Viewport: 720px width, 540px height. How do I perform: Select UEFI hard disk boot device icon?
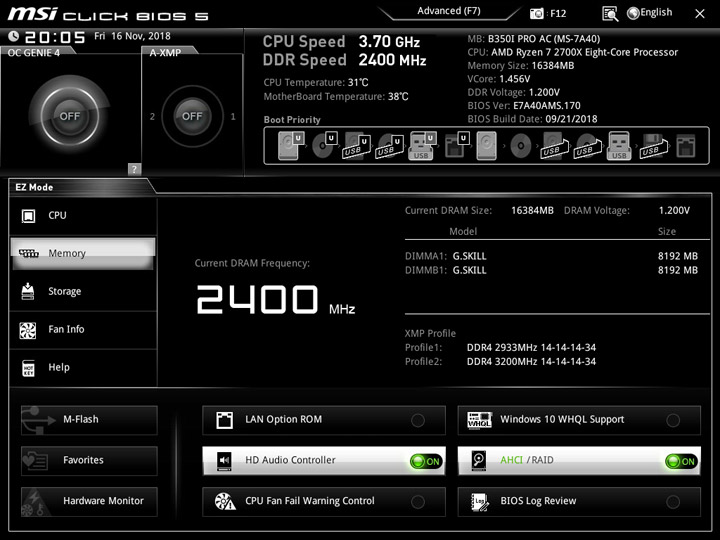291,146
